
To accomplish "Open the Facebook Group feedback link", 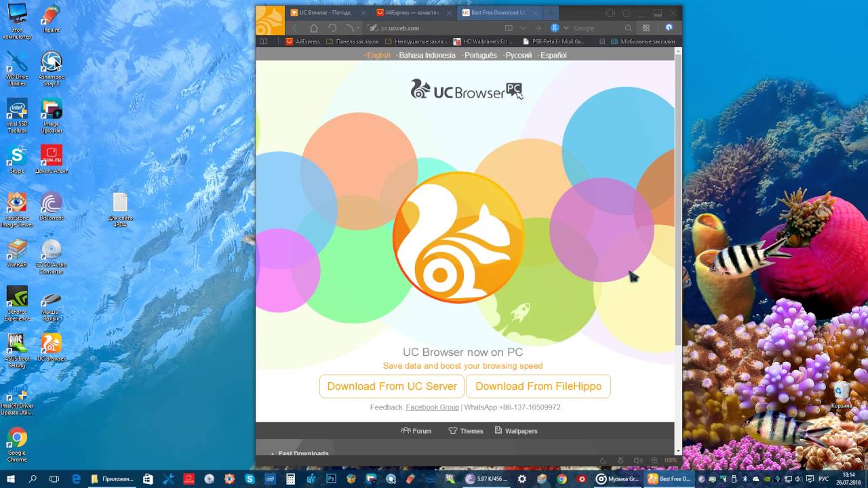I will 432,407.
